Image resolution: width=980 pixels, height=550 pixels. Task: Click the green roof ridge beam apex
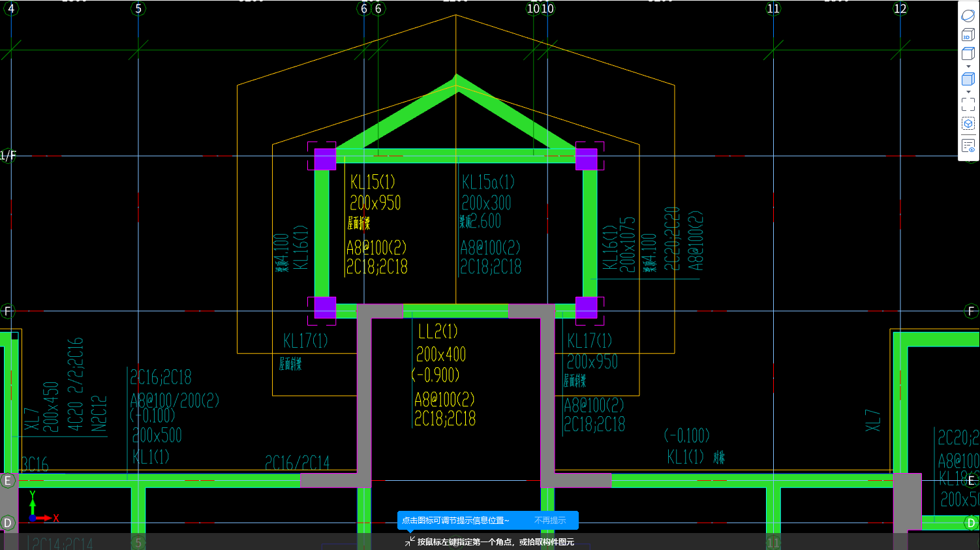point(456,84)
